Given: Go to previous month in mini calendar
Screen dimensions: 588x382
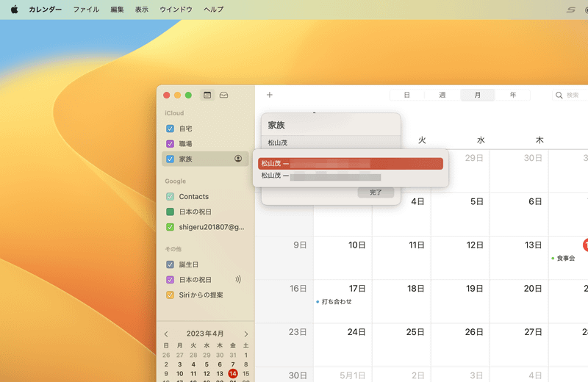Looking at the screenshot, I should [166, 334].
